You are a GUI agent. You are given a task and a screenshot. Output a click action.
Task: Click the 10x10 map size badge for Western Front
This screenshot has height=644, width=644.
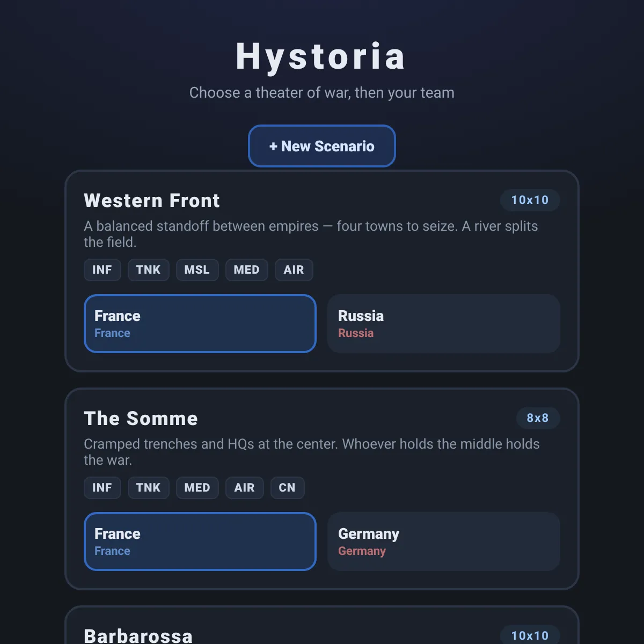coord(530,200)
